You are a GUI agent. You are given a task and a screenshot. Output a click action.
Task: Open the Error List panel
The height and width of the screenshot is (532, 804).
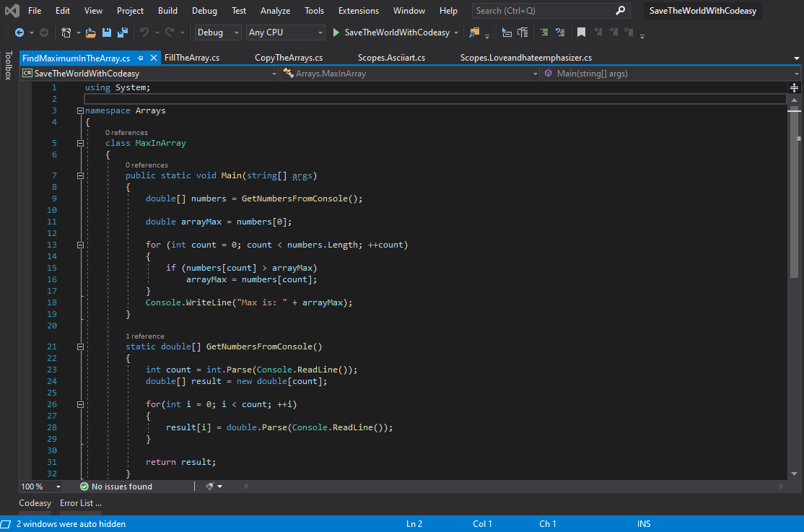point(80,503)
